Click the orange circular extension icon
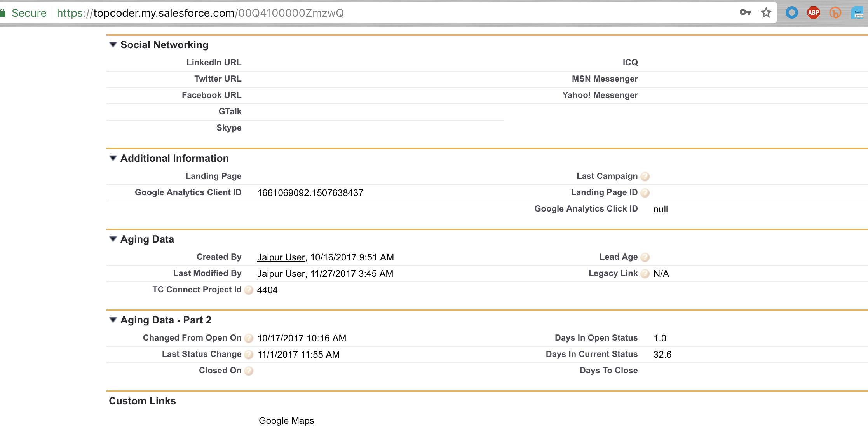The width and height of the screenshot is (868, 437). (x=835, y=13)
